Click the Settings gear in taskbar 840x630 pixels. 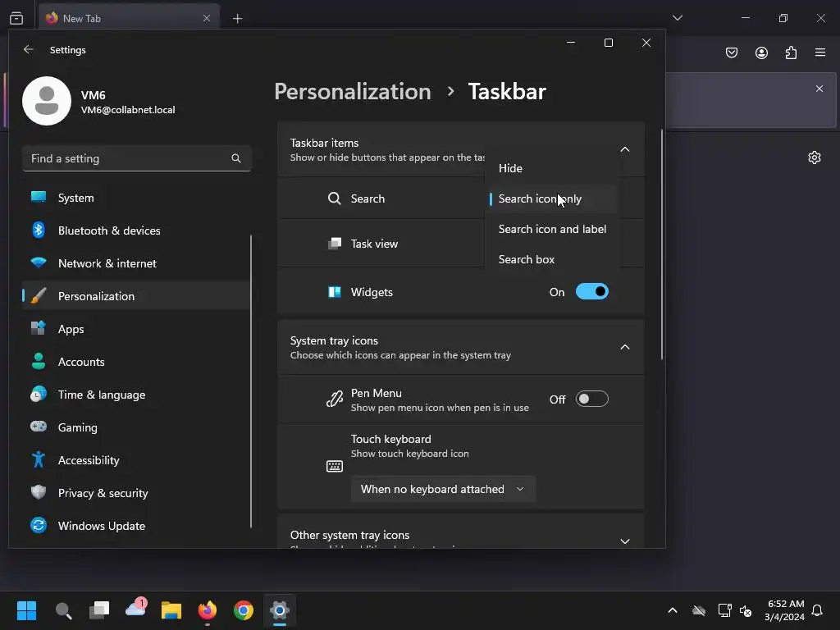(x=280, y=610)
